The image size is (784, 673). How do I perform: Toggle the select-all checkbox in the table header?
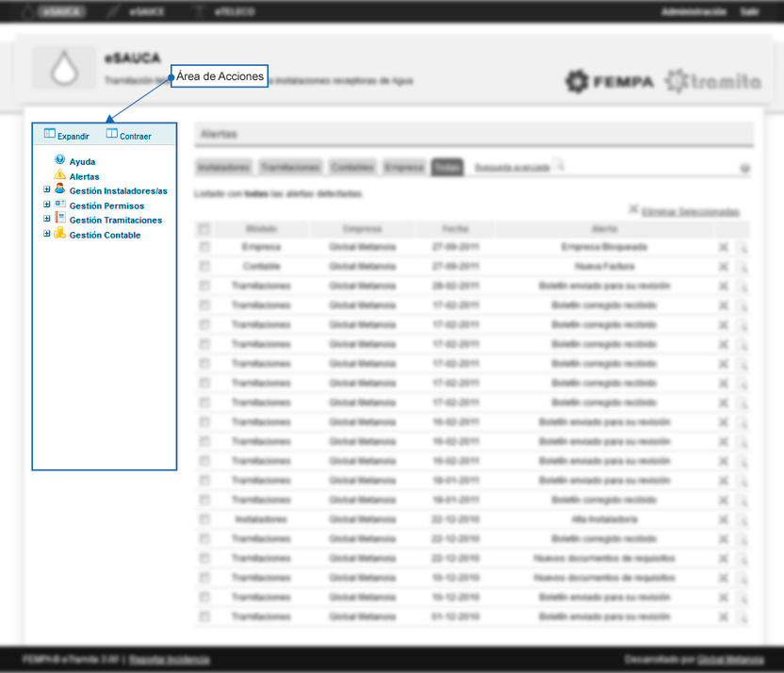click(204, 229)
